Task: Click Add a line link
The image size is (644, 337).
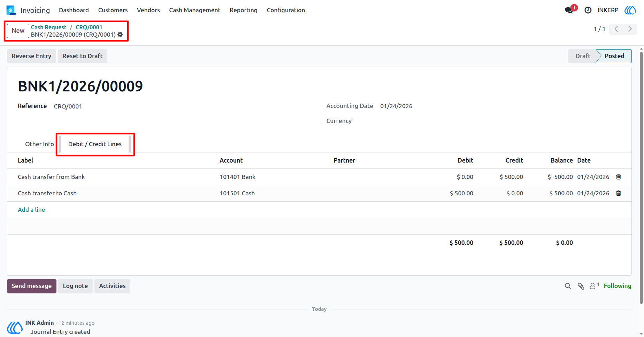Action: tap(31, 210)
